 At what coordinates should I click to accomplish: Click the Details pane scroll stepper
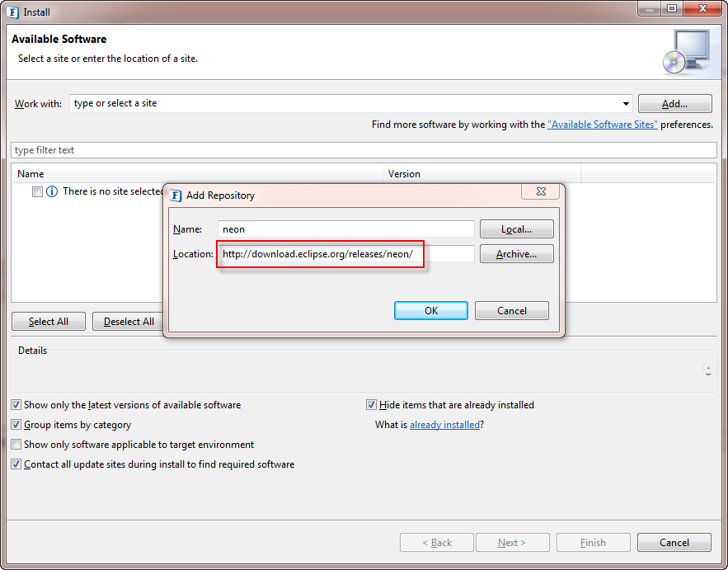(x=708, y=370)
